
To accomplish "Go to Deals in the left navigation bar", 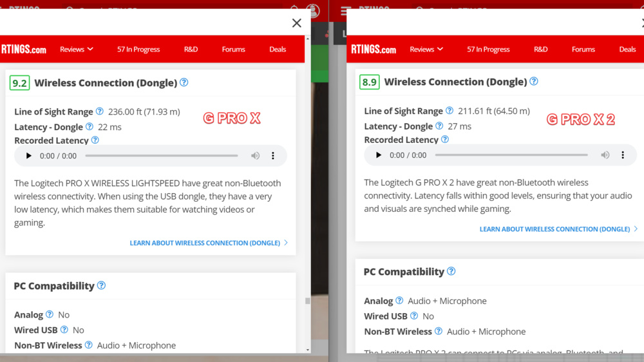I will tap(278, 49).
